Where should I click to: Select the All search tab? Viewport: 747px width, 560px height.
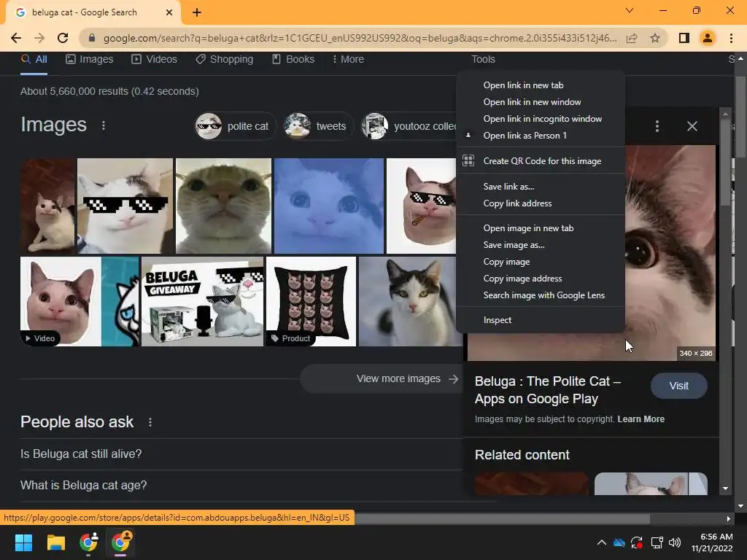(34, 59)
